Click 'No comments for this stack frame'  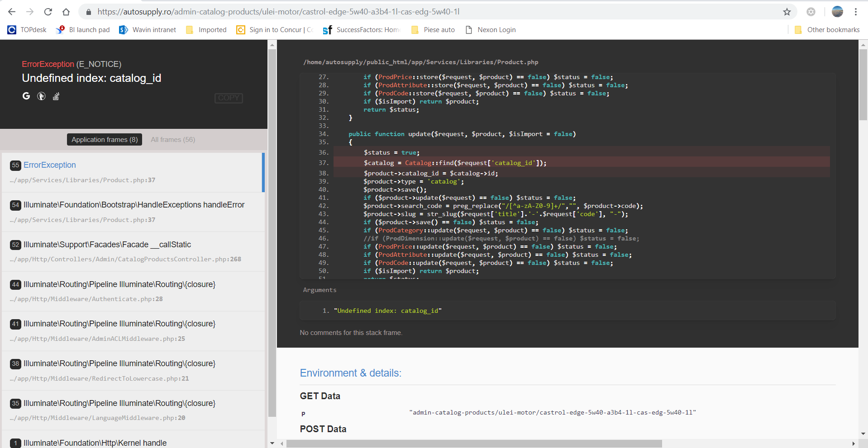click(351, 333)
